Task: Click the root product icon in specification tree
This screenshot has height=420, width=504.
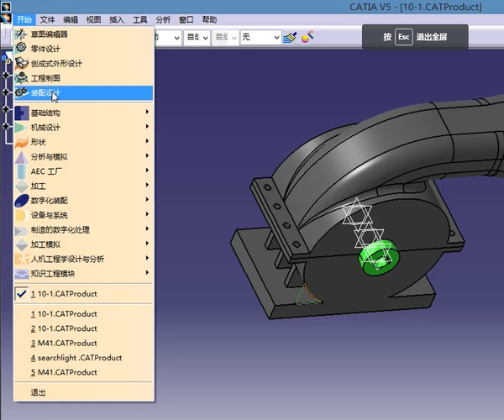Action: (4, 58)
